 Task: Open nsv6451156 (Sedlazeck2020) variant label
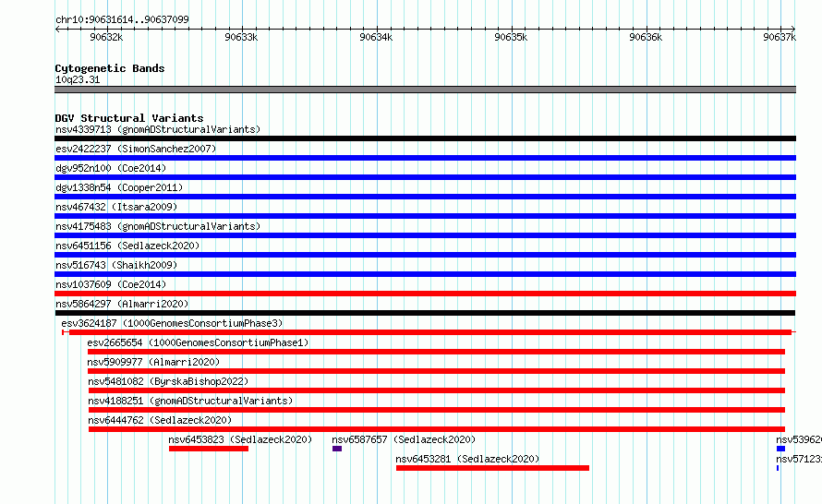tap(127, 246)
